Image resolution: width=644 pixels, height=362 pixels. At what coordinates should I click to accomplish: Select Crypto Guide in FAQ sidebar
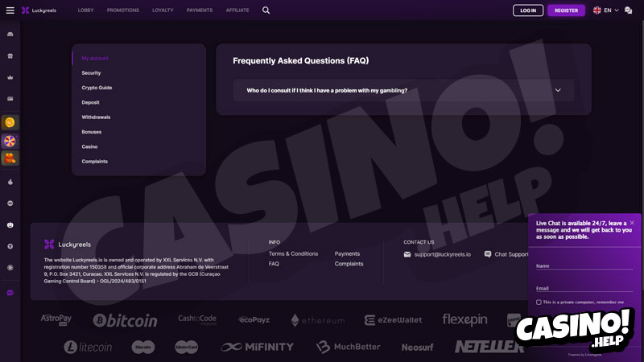(97, 88)
